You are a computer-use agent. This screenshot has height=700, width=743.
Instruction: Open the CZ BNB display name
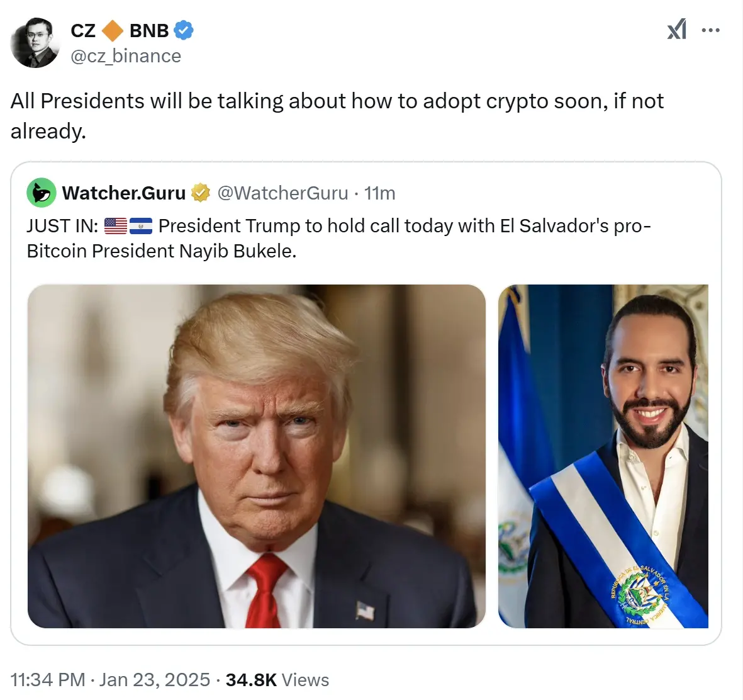[x=120, y=31]
